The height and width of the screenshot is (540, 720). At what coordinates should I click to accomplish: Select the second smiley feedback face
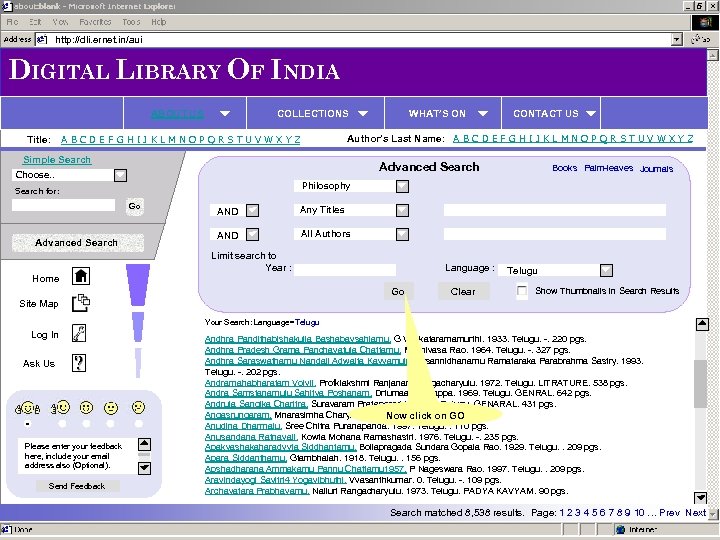61,407
